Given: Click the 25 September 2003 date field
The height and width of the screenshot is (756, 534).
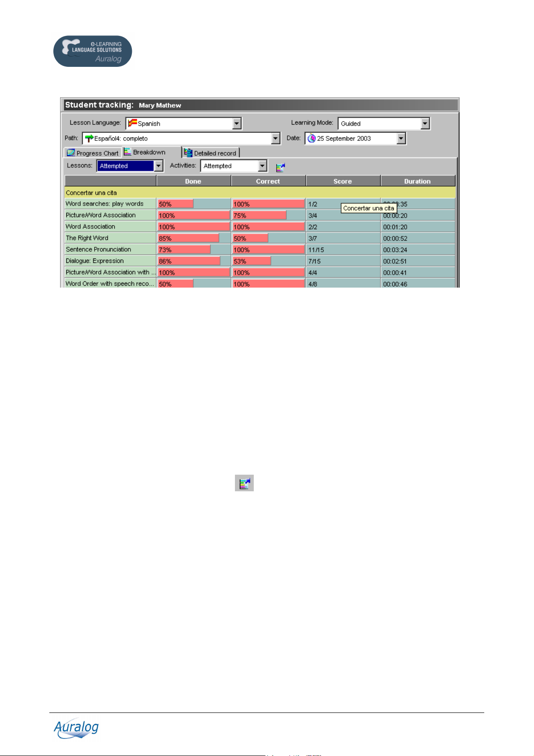Looking at the screenshot, I should pos(356,138).
